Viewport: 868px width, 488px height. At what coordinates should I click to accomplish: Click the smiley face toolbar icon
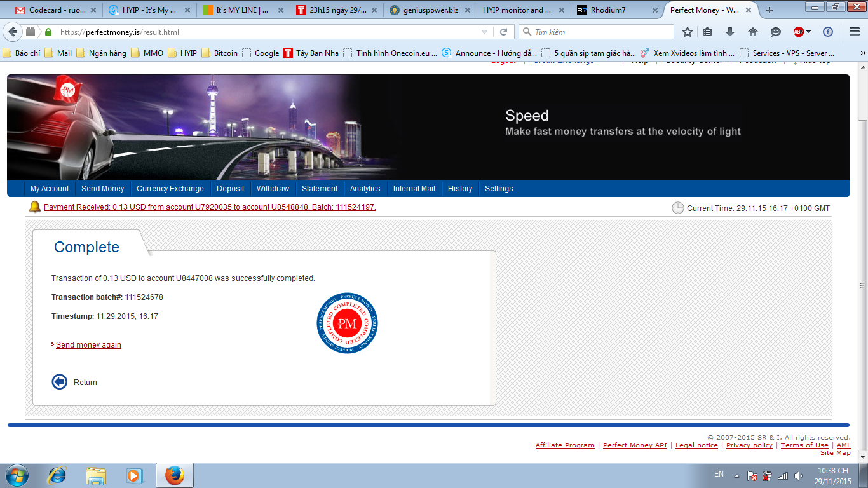point(776,32)
